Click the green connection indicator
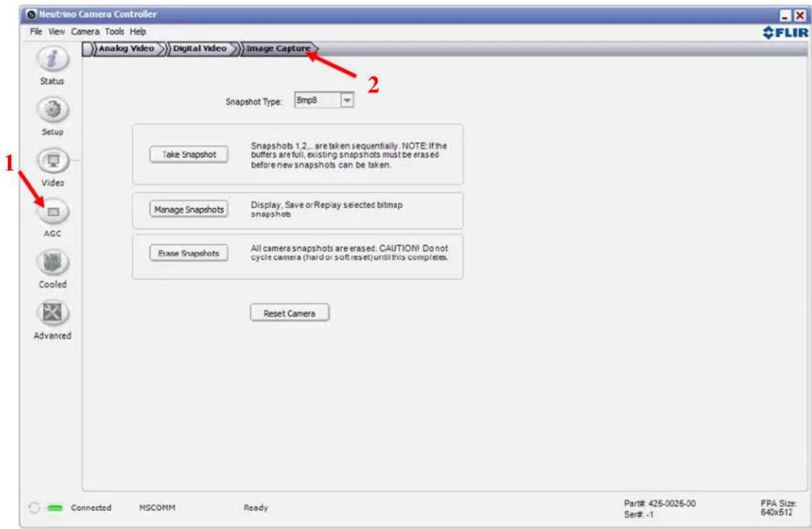This screenshot has height=529, width=812. point(55,508)
